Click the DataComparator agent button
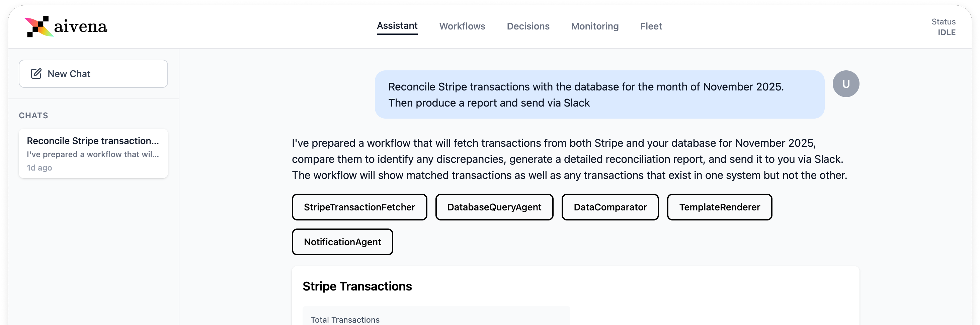 pos(610,207)
